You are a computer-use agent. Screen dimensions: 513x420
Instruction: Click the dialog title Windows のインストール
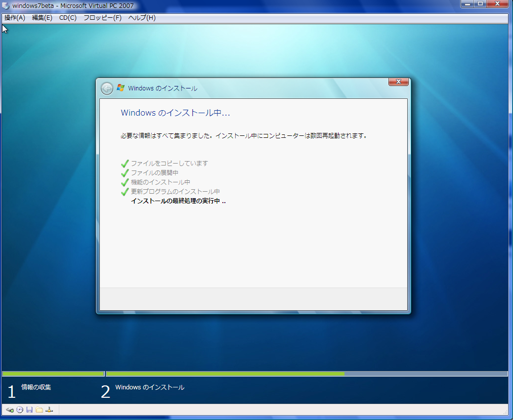tap(163, 88)
